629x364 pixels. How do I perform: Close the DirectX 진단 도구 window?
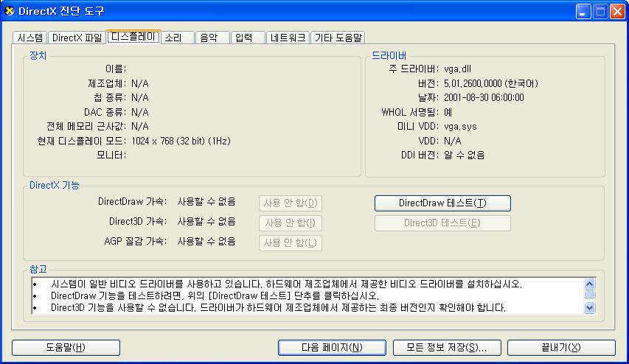[618, 11]
